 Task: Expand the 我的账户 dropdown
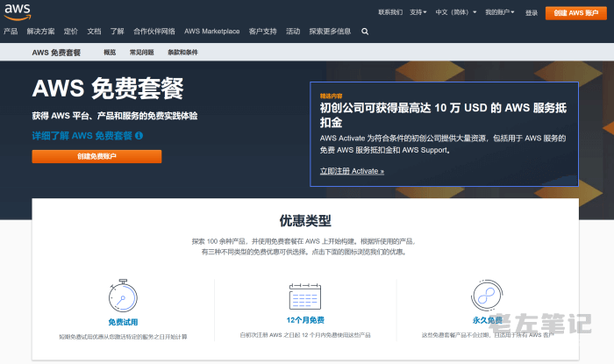[500, 12]
